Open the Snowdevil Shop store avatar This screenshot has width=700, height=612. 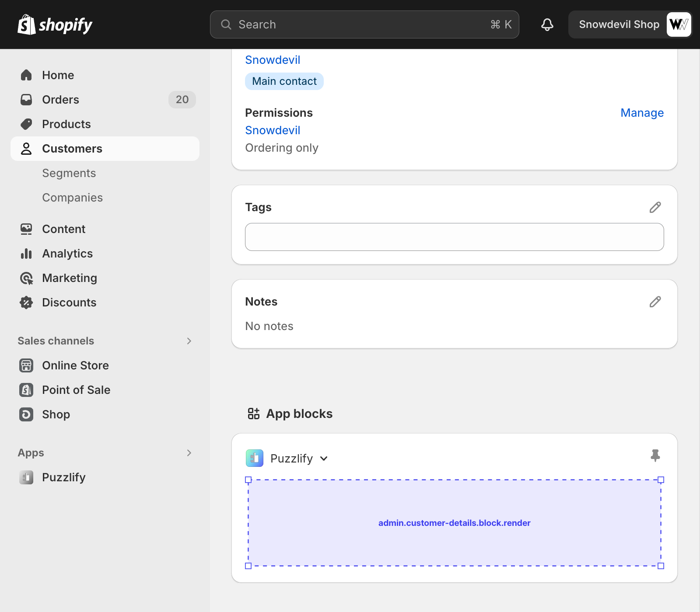[x=678, y=24]
